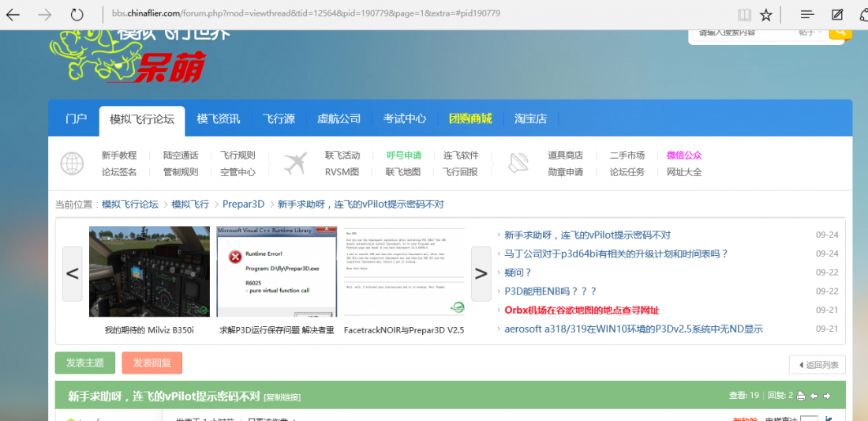The height and width of the screenshot is (421, 868).
Task: Open reading view book icon
Action: (x=745, y=15)
